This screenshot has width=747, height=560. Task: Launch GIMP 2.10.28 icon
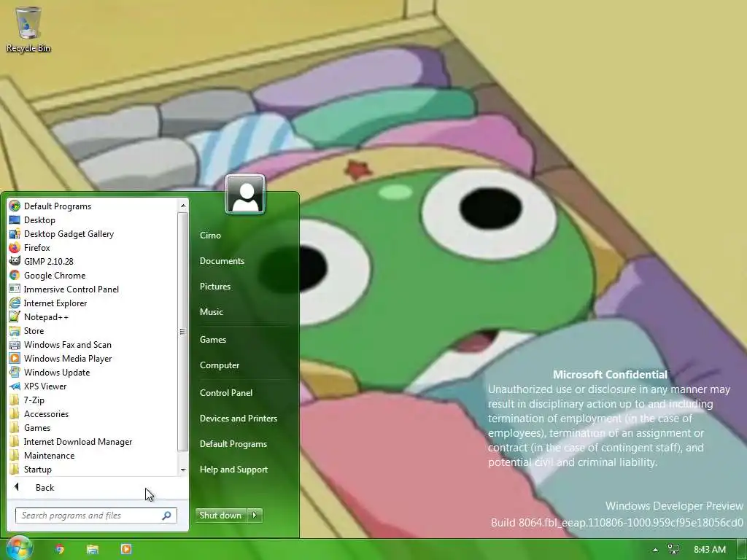tap(15, 262)
